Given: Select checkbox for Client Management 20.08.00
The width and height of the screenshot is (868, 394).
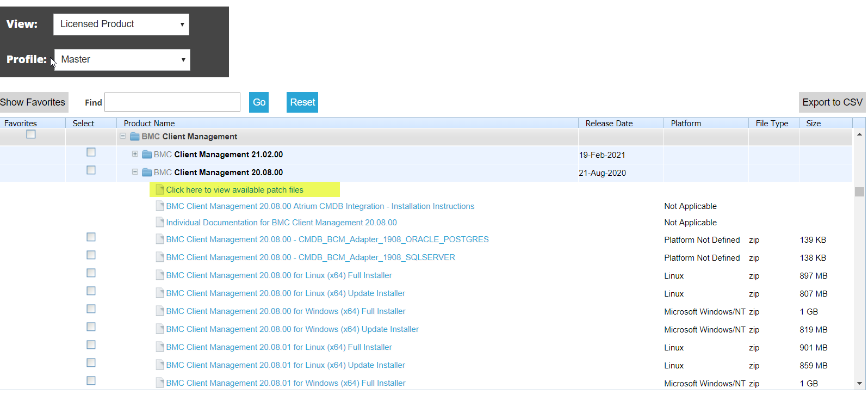Looking at the screenshot, I should pos(91,170).
